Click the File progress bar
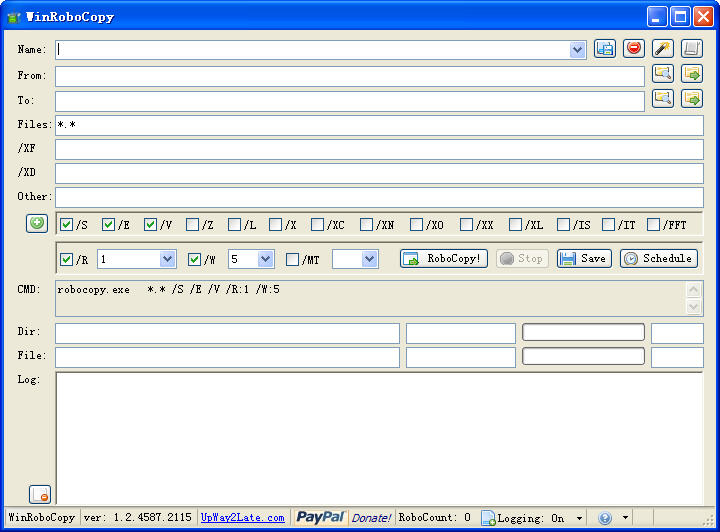Image resolution: width=720 pixels, height=532 pixels. 583,356
